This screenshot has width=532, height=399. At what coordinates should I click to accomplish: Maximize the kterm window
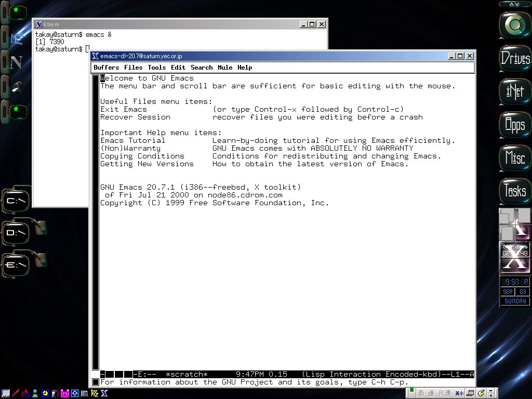pos(312,24)
